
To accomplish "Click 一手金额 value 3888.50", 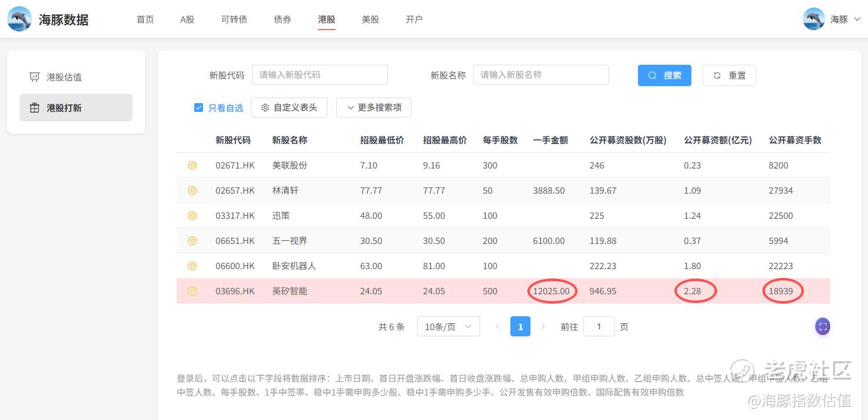I will coord(549,191).
